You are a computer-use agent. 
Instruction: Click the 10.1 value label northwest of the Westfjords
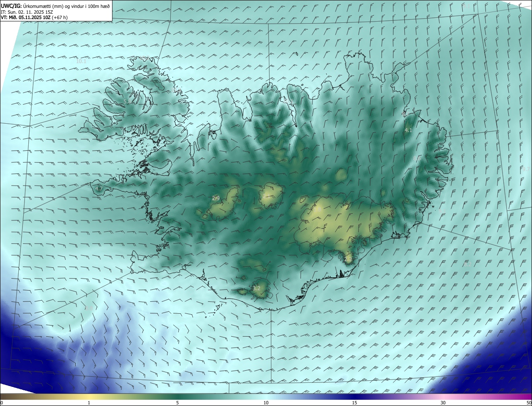(x=81, y=61)
